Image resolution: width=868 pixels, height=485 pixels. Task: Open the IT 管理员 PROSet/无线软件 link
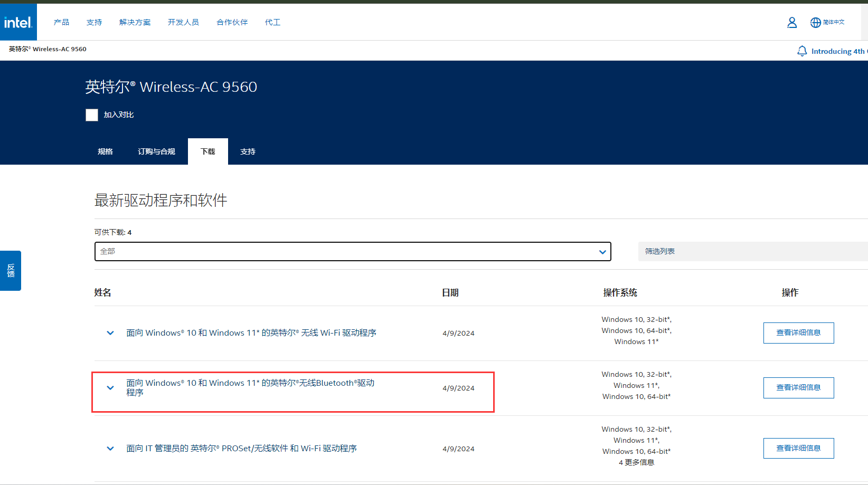(242, 449)
